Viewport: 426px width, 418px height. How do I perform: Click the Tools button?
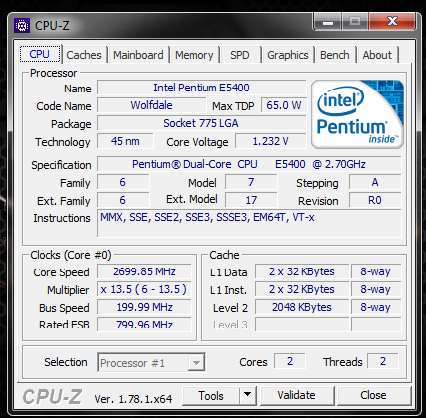pyautogui.click(x=211, y=396)
